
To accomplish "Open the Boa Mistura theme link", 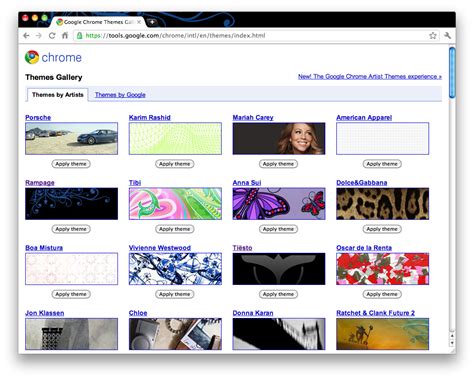I will click(44, 248).
